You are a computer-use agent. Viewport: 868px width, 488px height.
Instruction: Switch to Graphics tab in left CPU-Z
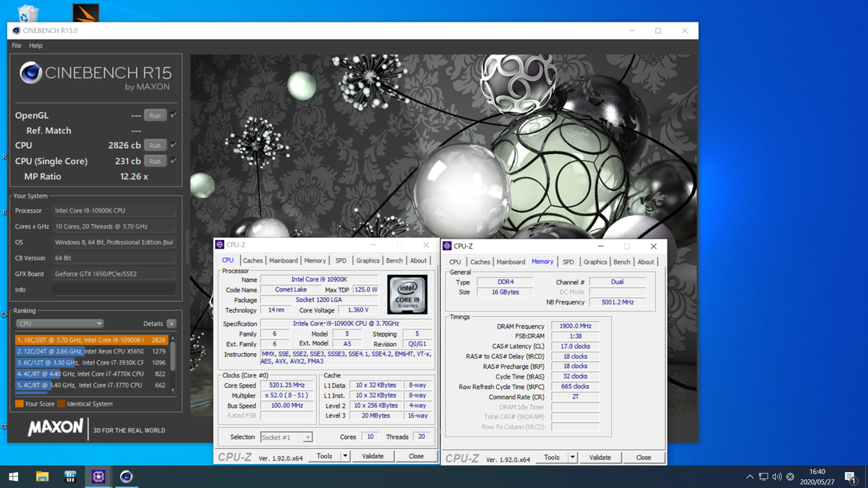[x=367, y=260]
